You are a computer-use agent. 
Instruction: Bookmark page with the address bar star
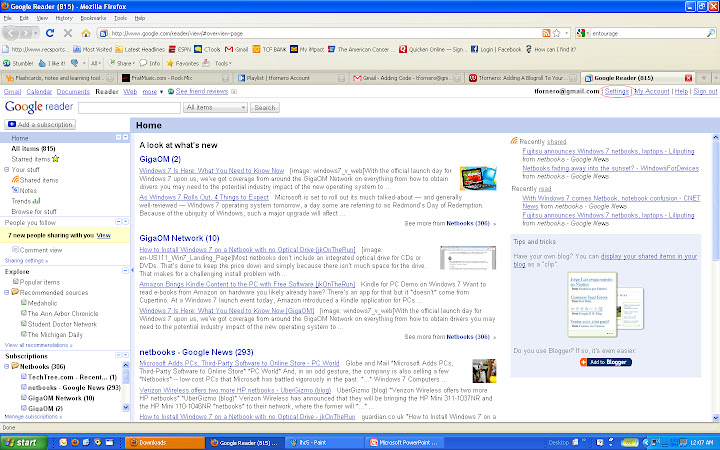557,33
